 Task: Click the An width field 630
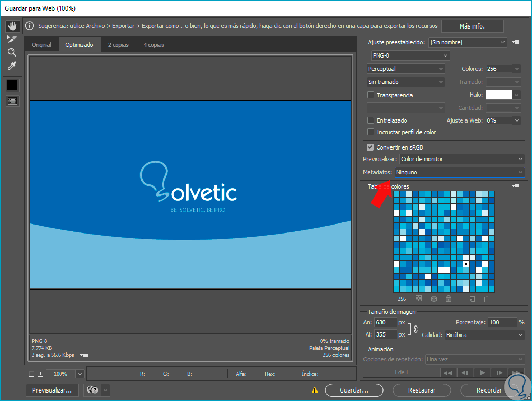pos(386,322)
